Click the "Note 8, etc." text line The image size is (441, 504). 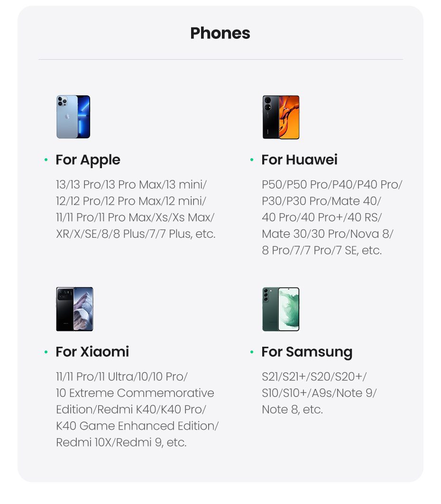pos(292,409)
